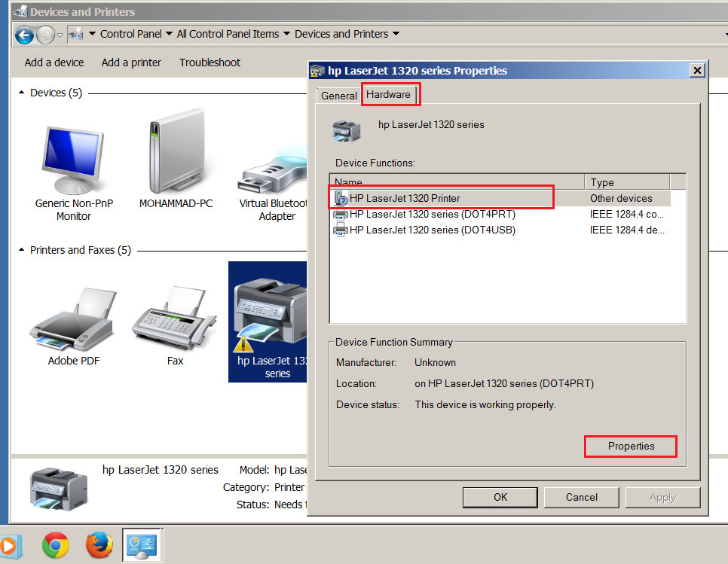
Task: Expand dropdown arrow before Control Panel
Action: click(92, 34)
